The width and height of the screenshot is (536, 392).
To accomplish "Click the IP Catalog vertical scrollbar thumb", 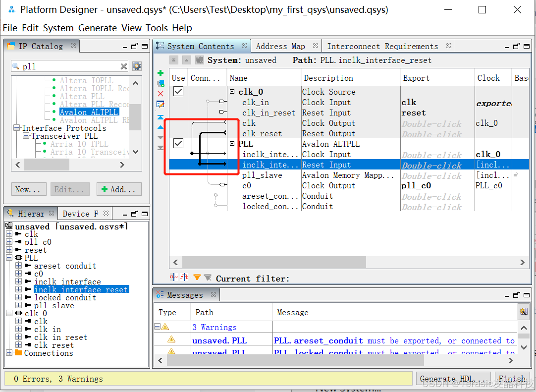I will (x=135, y=117).
